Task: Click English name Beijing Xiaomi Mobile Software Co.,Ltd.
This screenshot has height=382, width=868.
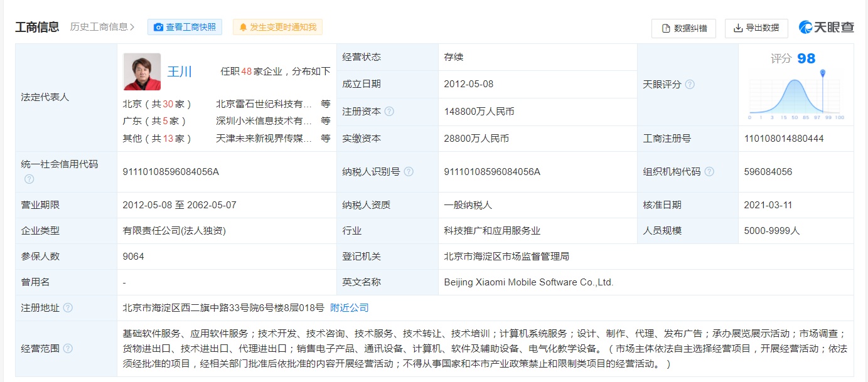Action: coord(528,282)
